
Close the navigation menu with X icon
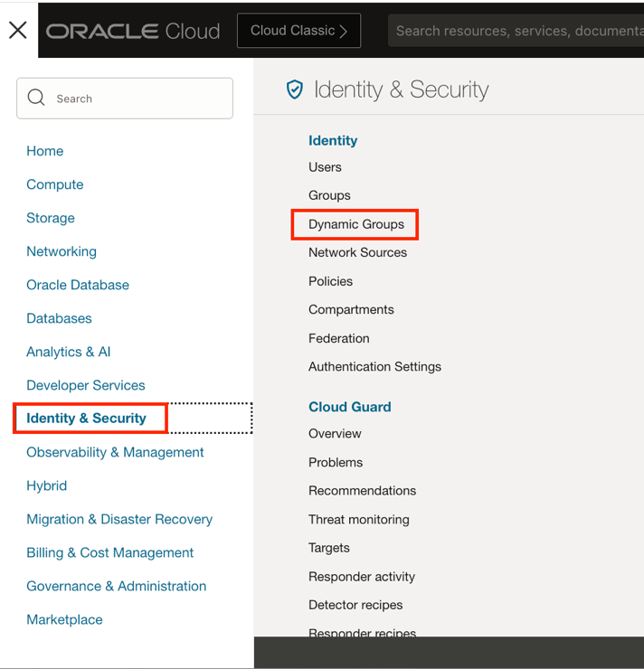(x=18, y=31)
